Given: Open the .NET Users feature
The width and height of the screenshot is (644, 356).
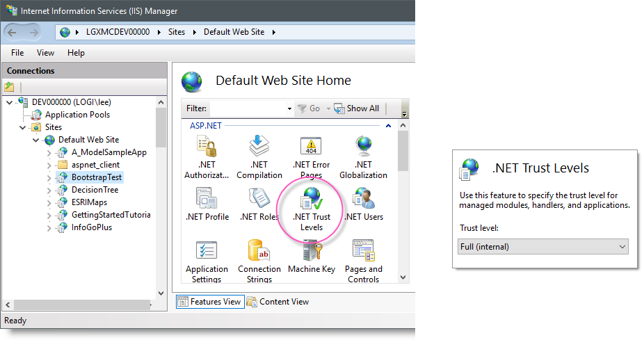Looking at the screenshot, I should (x=364, y=204).
